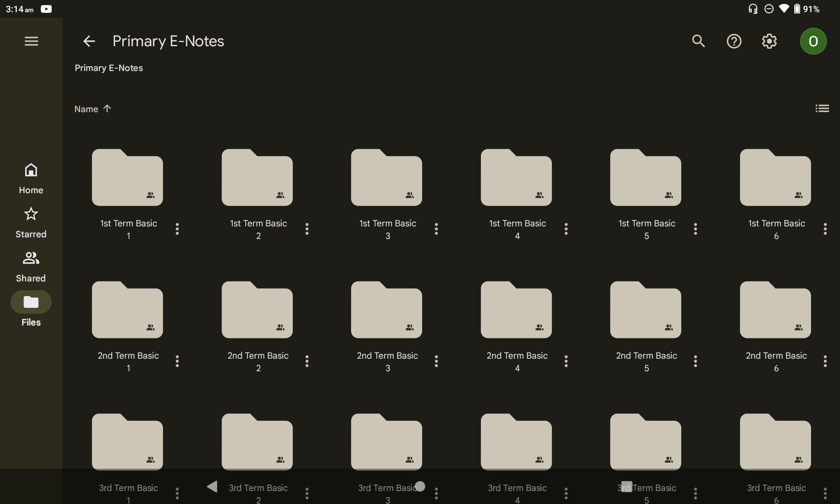The height and width of the screenshot is (504, 840).
Task: Open the Starred section
Action: tap(31, 223)
